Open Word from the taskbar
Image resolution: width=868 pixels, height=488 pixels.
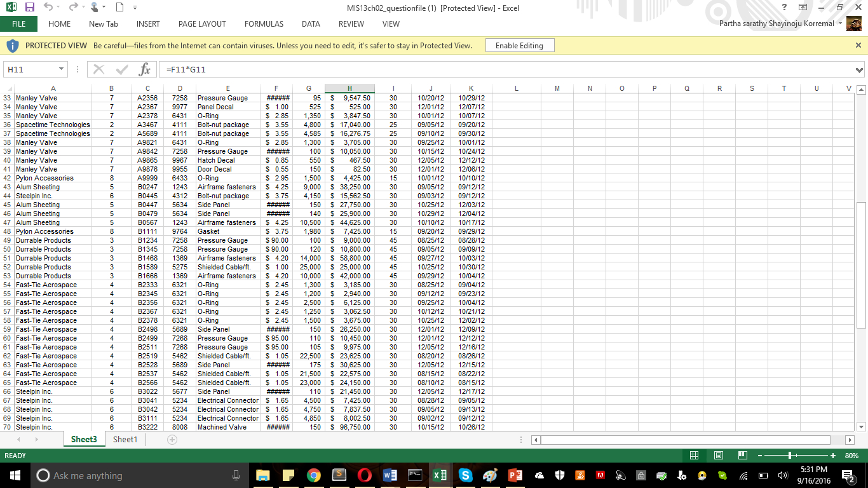(390, 475)
